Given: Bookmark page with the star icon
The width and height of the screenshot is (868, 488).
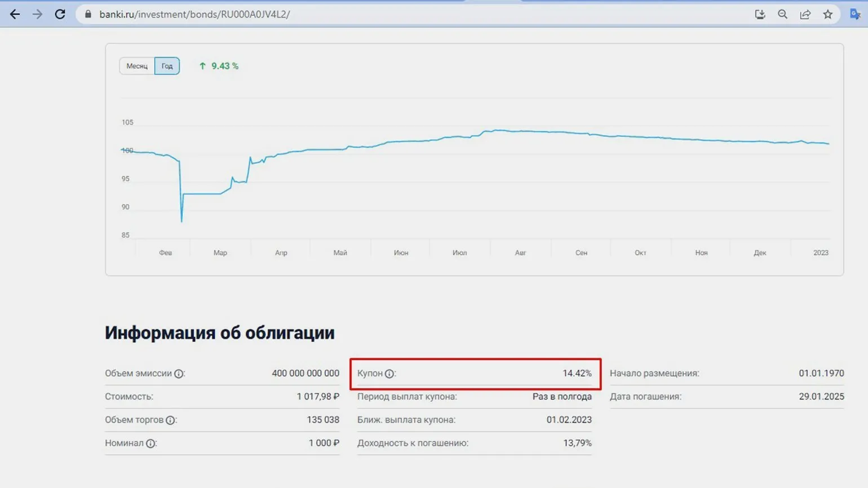Looking at the screenshot, I should (827, 14).
